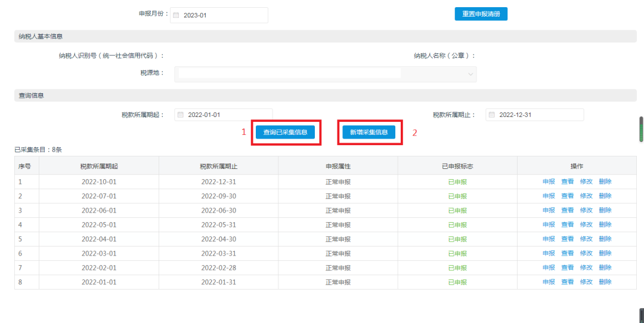Click 删除 link in row 3
This screenshot has height=323, width=644.
click(x=605, y=210)
